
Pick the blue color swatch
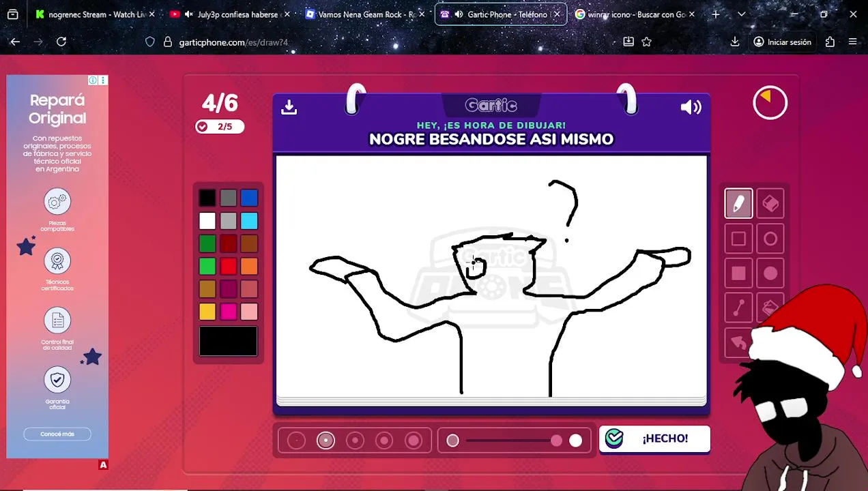tap(249, 198)
